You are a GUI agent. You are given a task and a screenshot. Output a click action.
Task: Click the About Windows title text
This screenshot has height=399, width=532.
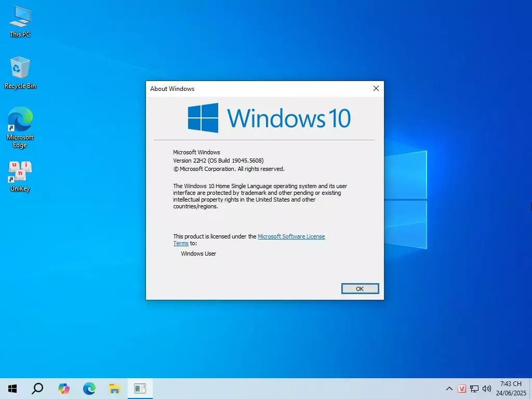[172, 89]
